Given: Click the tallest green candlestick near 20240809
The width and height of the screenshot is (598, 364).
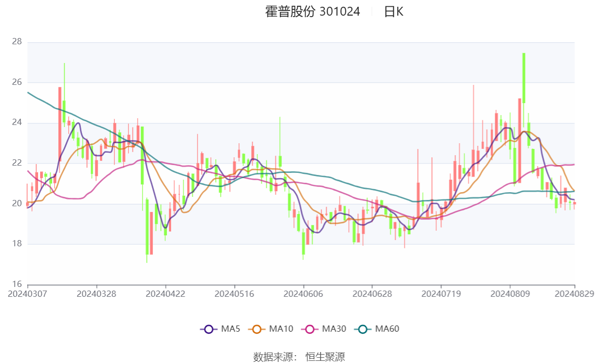Looking at the screenshot, I should pyautogui.click(x=524, y=78).
